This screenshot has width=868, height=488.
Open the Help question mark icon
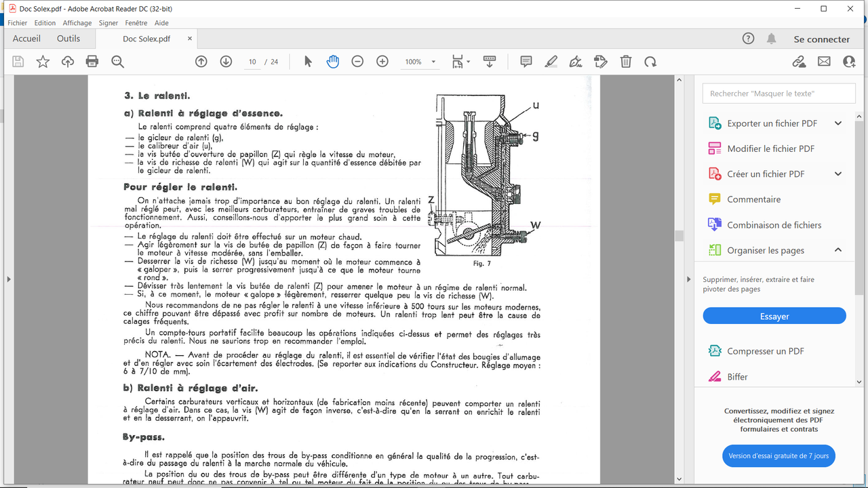click(x=748, y=39)
